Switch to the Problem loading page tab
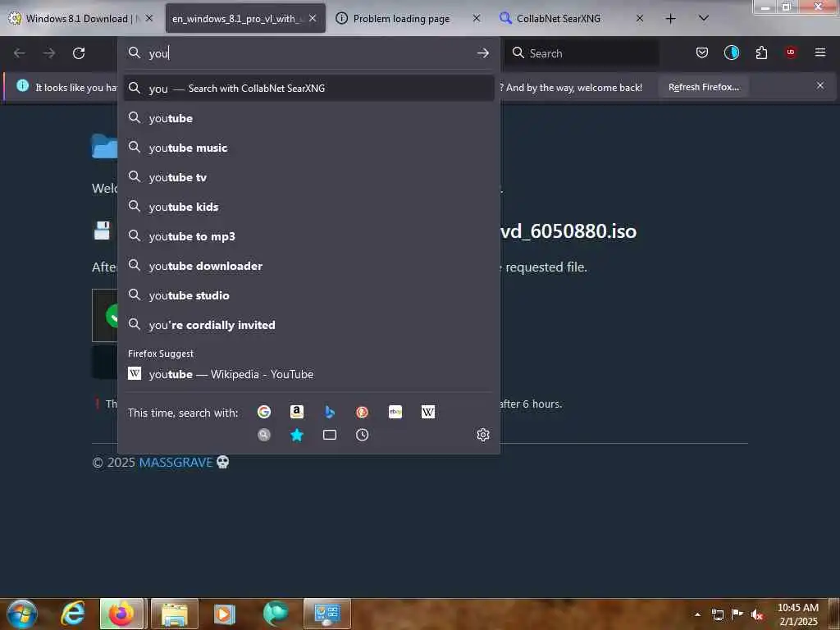Screen dimensions: 840x630 (401, 19)
